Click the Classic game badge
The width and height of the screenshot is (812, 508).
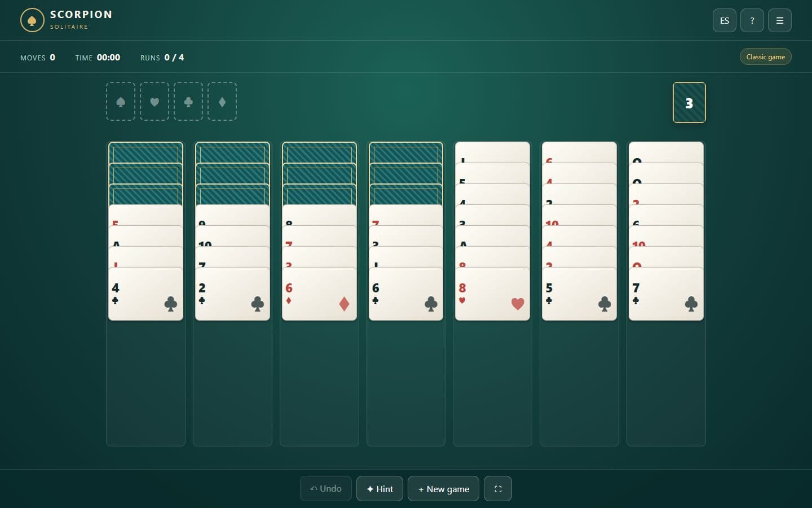(765, 56)
